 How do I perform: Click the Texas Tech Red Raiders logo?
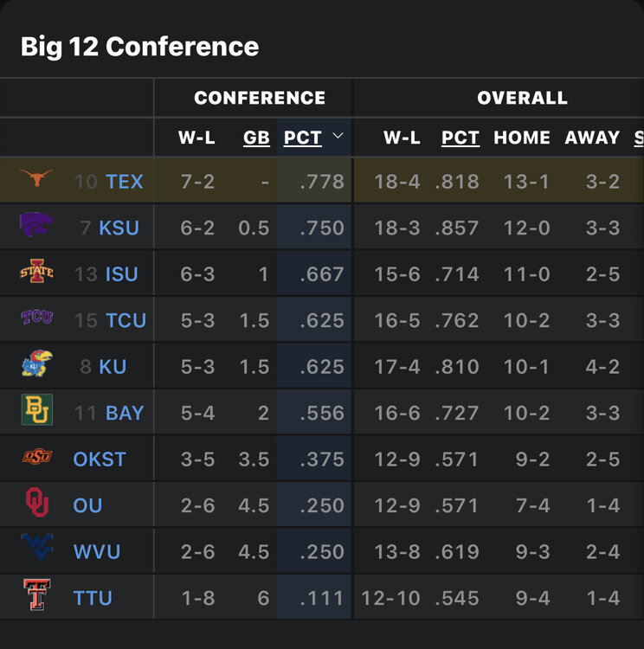point(36,597)
